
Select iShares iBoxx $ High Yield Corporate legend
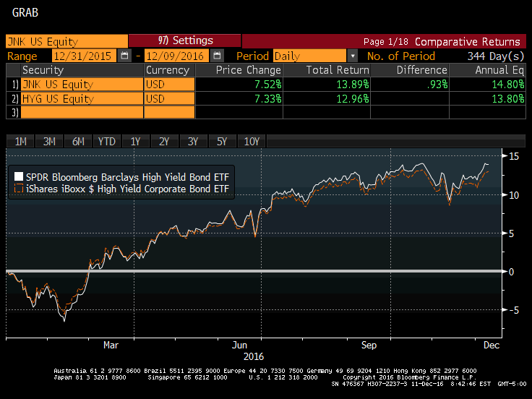(x=127, y=189)
